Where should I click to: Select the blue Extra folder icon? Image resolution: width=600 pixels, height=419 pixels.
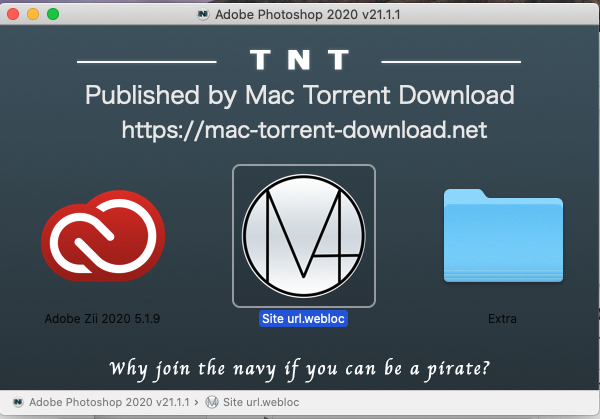click(502, 237)
